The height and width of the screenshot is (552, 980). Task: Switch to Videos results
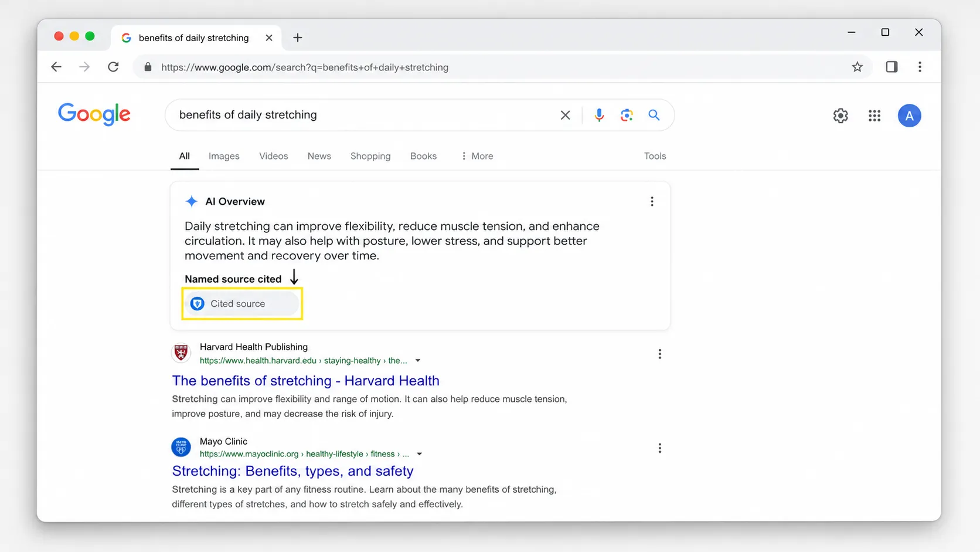[274, 156]
